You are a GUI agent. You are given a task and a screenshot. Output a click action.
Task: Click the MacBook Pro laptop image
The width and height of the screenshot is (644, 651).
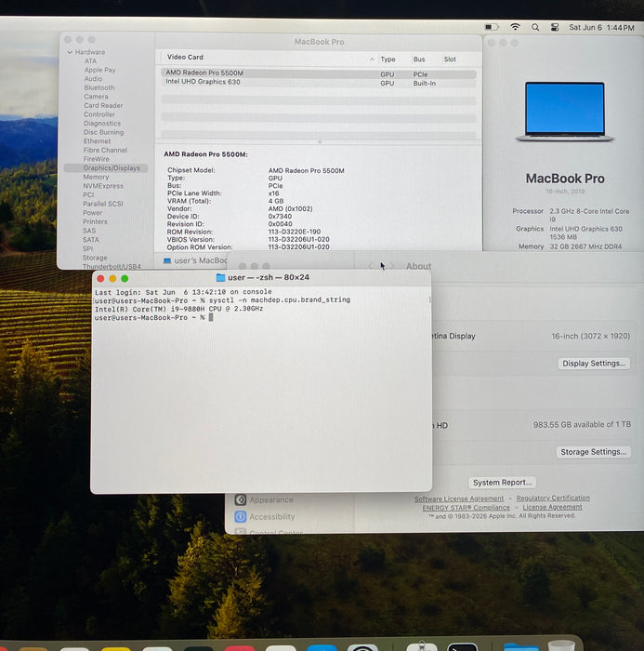(565, 112)
